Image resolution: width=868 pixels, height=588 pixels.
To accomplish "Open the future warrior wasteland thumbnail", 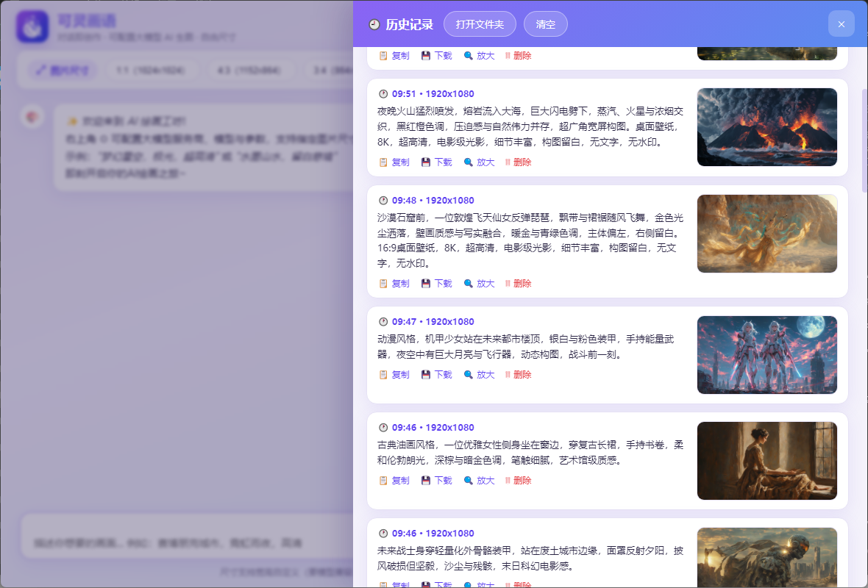I will 767,558.
